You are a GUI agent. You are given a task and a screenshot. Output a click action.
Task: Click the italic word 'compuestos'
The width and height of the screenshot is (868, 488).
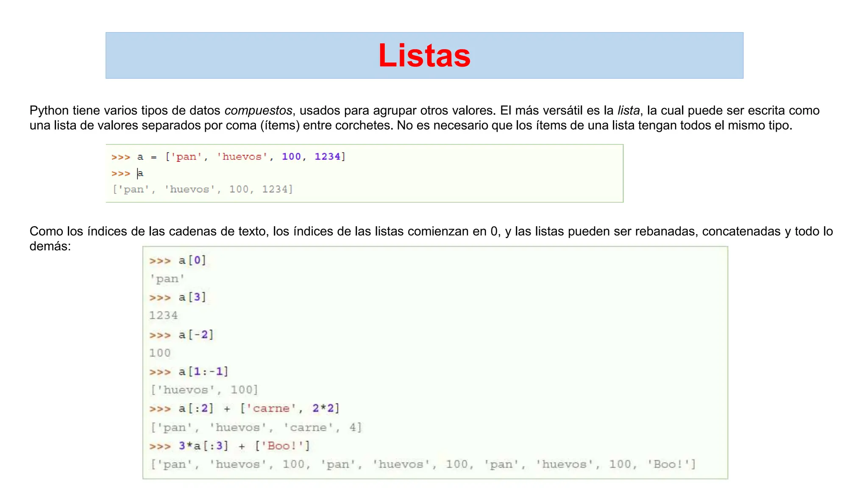[x=258, y=111]
